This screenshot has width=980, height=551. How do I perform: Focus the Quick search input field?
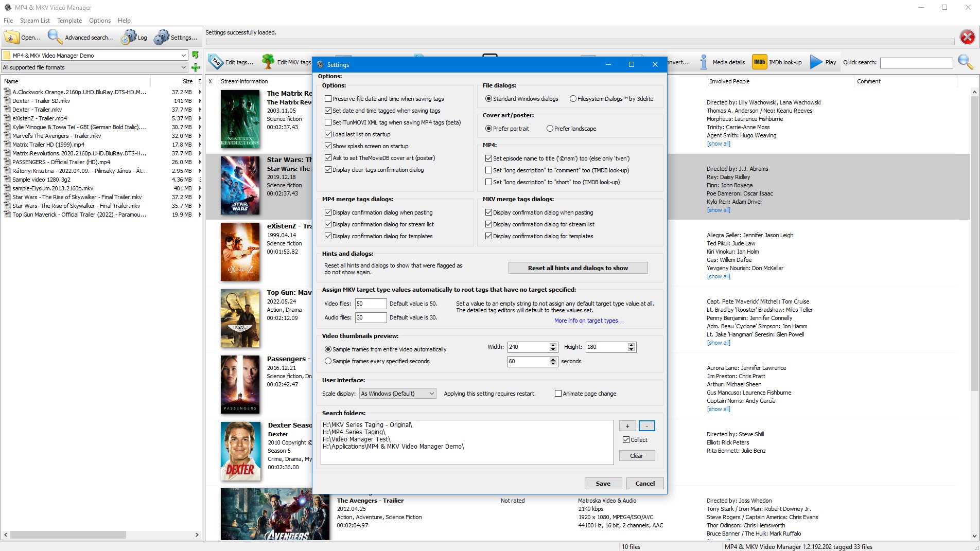(x=917, y=63)
